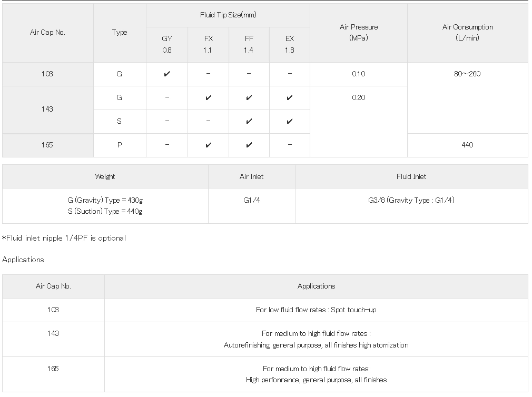Select the 0.20 air pressure value
The image size is (532, 397).
[359, 98]
